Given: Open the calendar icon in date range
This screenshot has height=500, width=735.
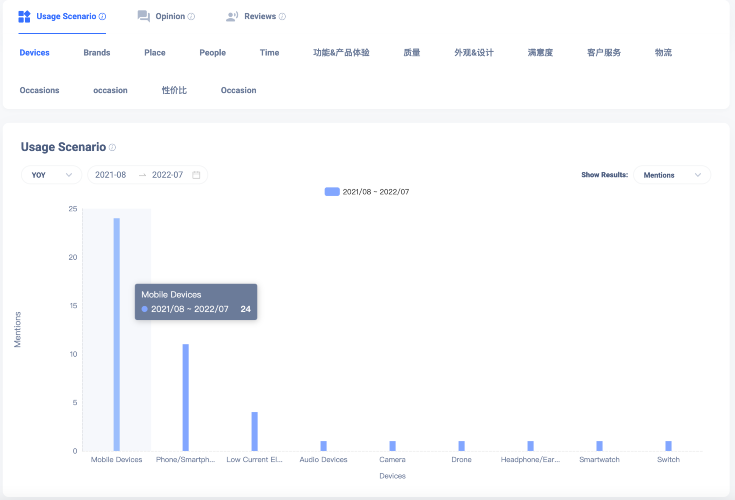Looking at the screenshot, I should click(196, 175).
